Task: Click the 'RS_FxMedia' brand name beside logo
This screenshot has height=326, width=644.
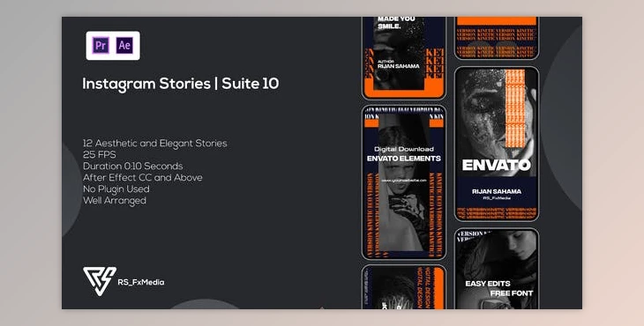Action: click(141, 282)
